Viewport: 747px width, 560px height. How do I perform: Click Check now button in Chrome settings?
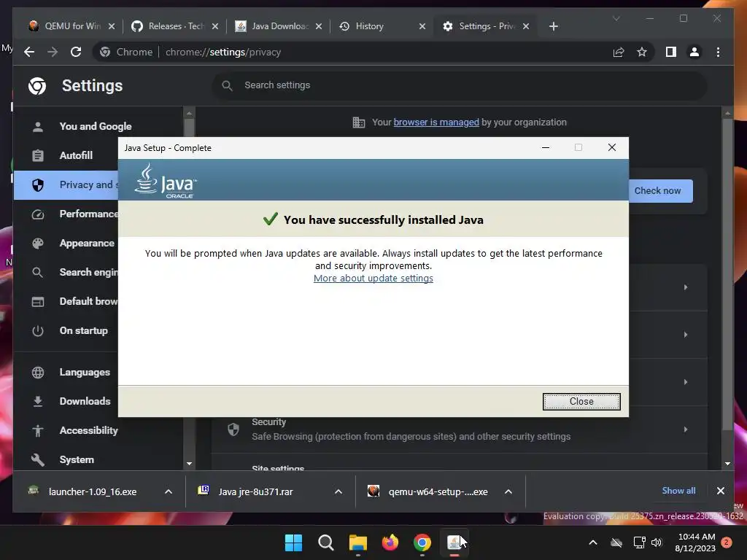(x=661, y=191)
